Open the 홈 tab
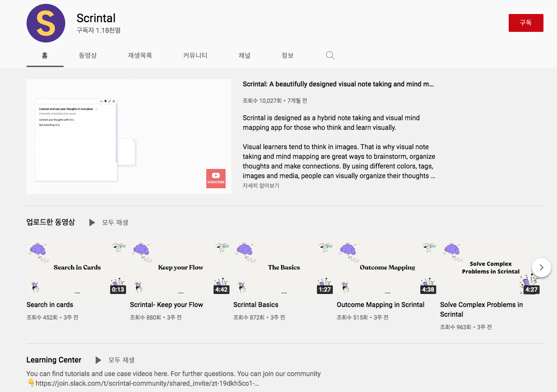Viewport: 557px width, 392px height. 45,56
